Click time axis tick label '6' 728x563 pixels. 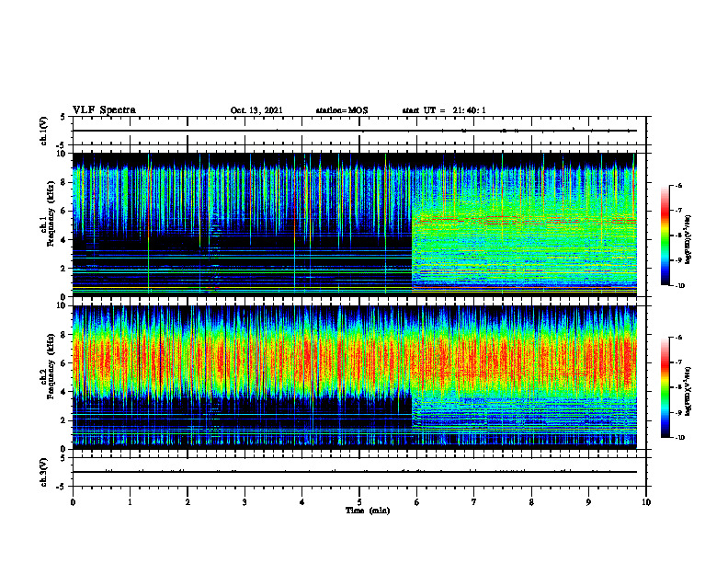coord(417,502)
